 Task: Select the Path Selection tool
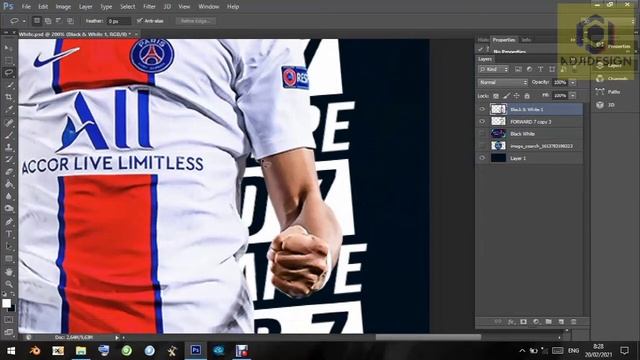(9, 247)
